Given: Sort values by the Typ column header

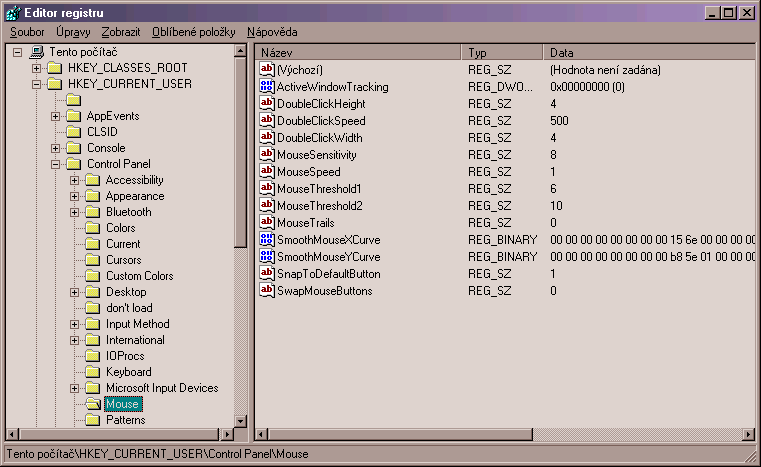Looking at the screenshot, I should (x=502, y=52).
